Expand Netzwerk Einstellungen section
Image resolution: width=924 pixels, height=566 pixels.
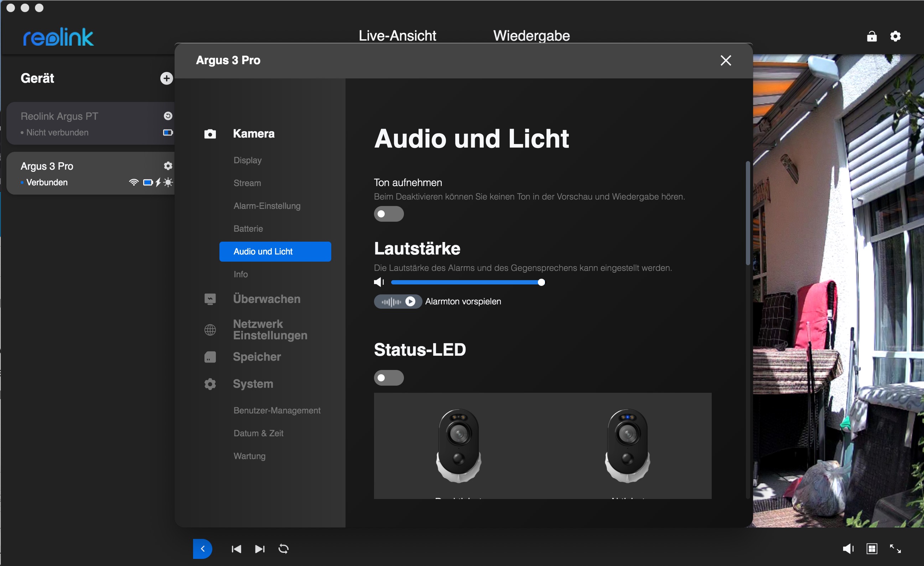point(270,330)
